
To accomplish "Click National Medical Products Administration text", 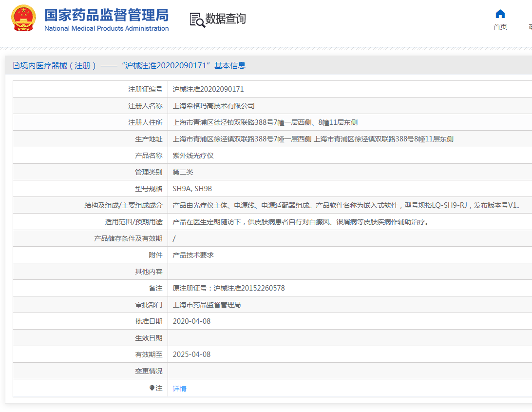I will tap(107, 29).
